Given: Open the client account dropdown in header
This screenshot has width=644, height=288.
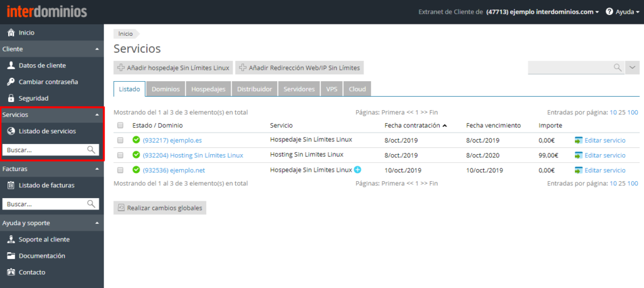Looking at the screenshot, I should (x=543, y=12).
